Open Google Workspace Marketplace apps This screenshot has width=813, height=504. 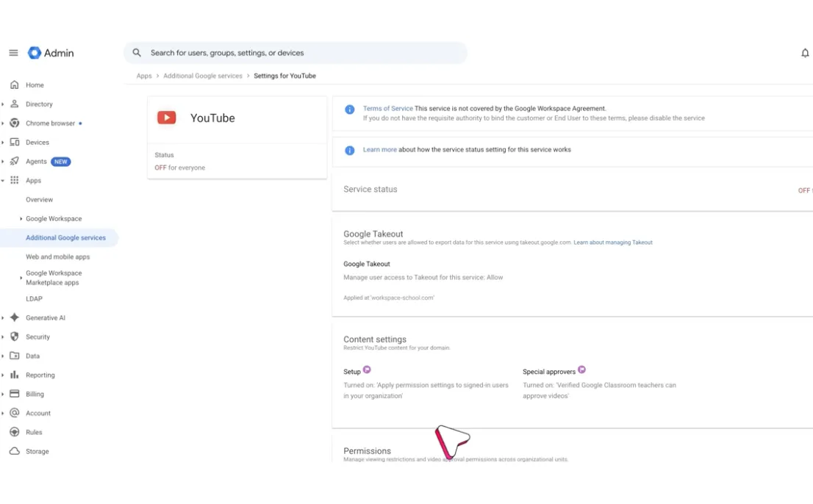[54, 278]
